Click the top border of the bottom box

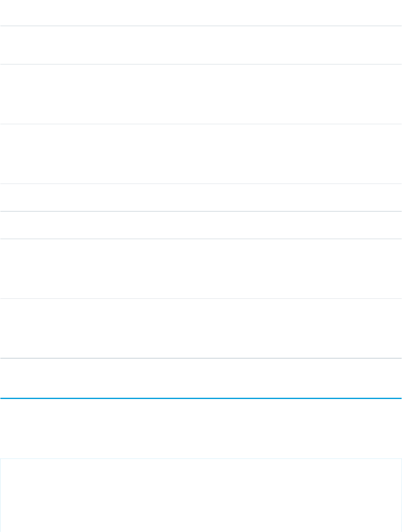click(x=201, y=458)
